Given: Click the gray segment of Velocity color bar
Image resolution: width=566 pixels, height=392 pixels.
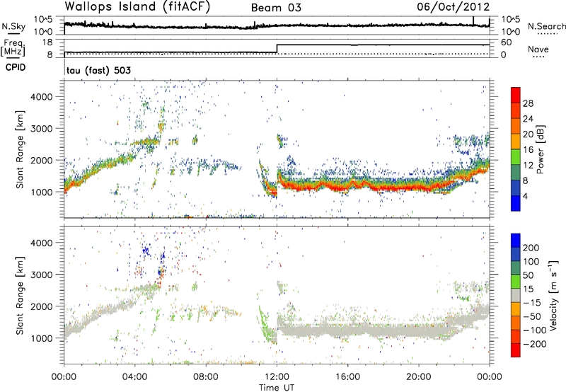Looking at the screenshot, I should 516,295.
